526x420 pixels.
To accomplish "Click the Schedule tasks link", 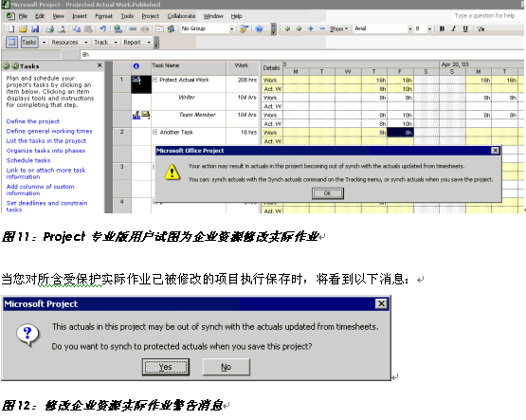I will pyautogui.click(x=28, y=160).
